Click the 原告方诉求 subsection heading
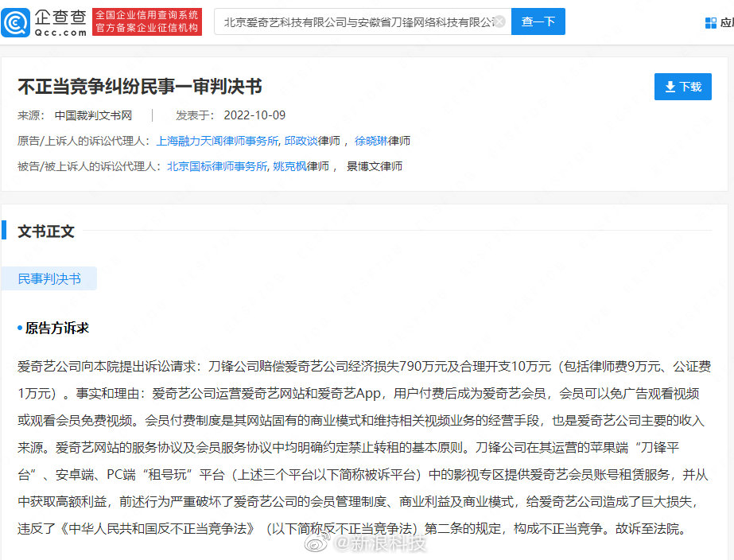Viewport: 734px width, 560px height. 56,329
